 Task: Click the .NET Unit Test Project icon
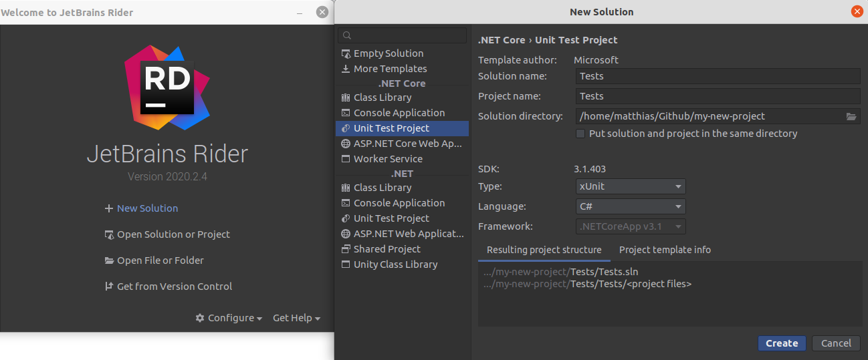[346, 218]
